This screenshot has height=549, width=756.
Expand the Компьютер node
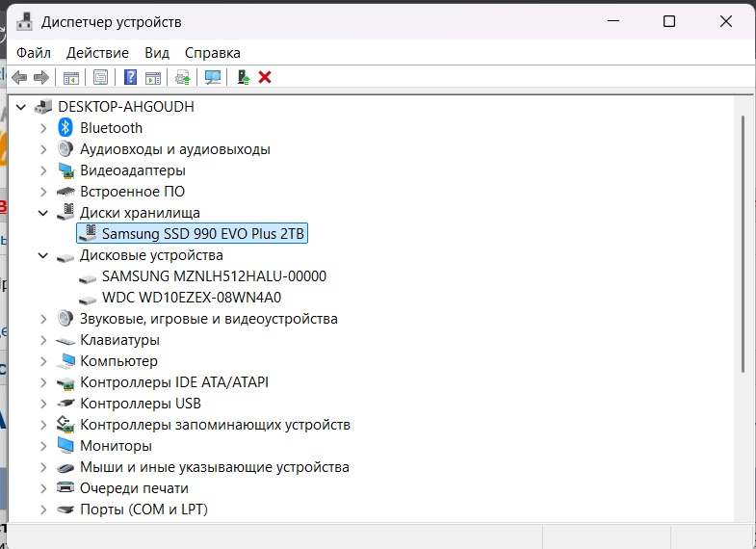(43, 361)
